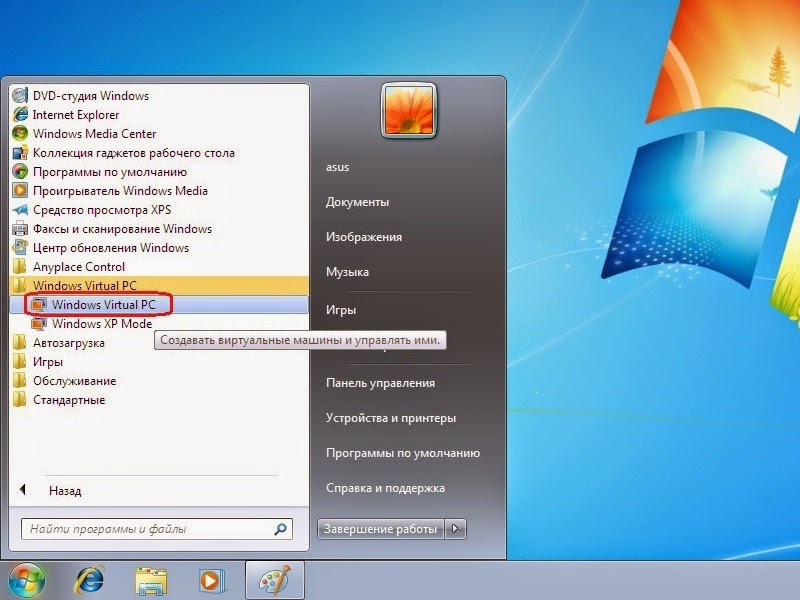The image size is (800, 600).
Task: Select the Факсы и сканирование Windows text
Action: tap(122, 229)
